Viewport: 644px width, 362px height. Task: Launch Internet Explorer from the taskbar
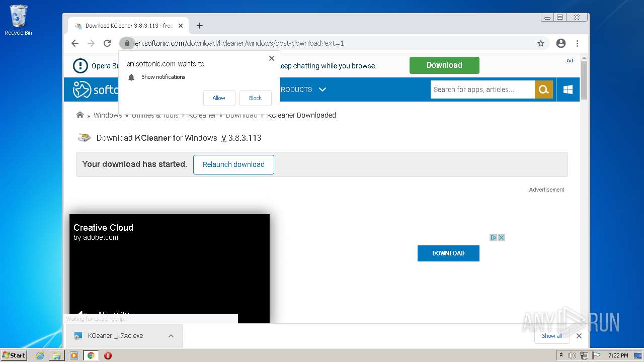pos(40,355)
